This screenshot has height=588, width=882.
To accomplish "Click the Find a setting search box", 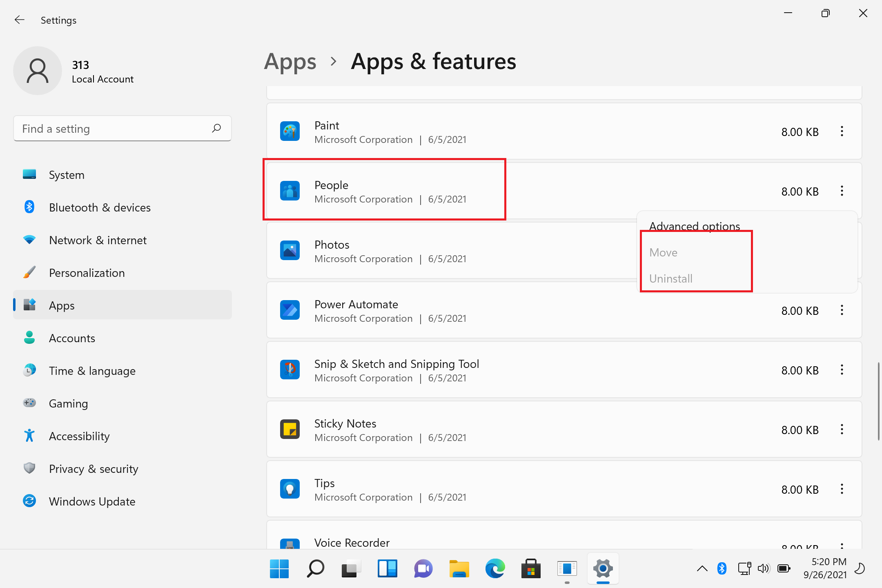I will tap(122, 129).
